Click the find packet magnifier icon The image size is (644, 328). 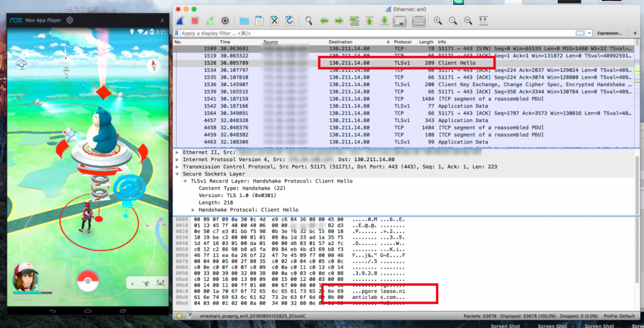(x=309, y=21)
